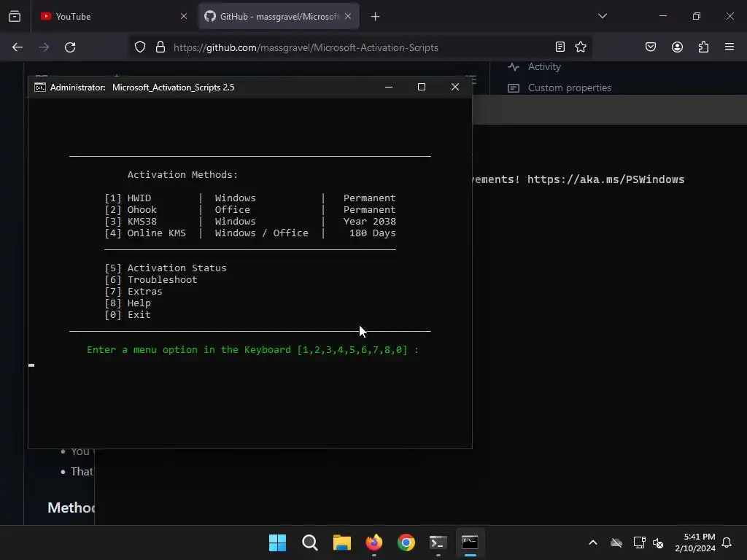Image resolution: width=747 pixels, height=560 pixels.
Task: Click the KMS38 menu line
Action: tap(250, 222)
